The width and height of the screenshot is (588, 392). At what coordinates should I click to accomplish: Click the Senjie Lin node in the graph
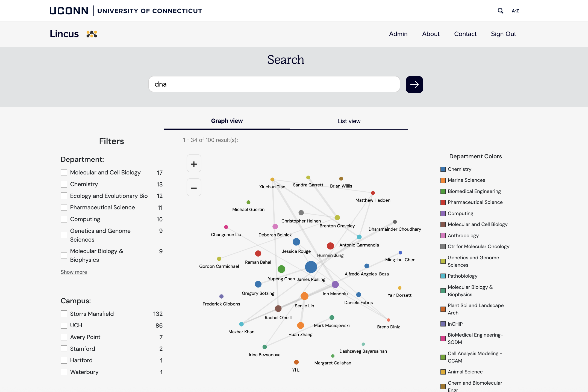tap(305, 296)
